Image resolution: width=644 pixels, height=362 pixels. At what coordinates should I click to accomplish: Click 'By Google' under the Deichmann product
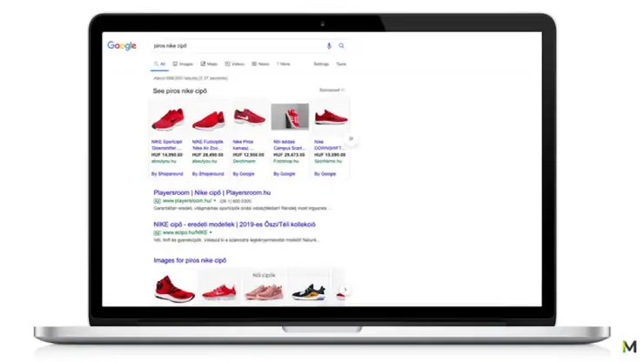point(244,174)
